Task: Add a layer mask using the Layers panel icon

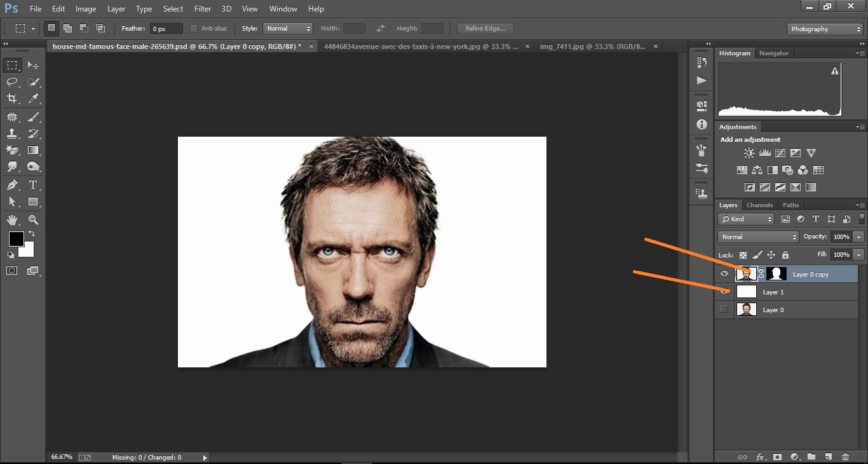Action: [x=778, y=457]
